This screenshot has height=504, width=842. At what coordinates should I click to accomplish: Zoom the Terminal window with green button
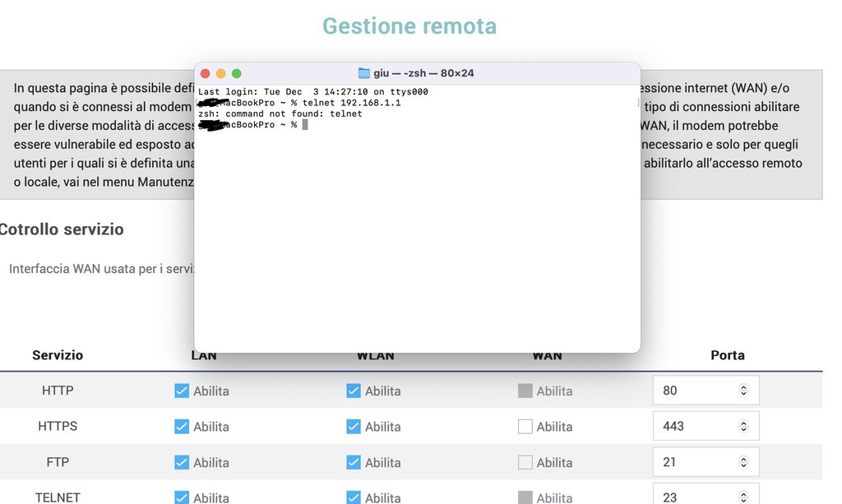[237, 73]
